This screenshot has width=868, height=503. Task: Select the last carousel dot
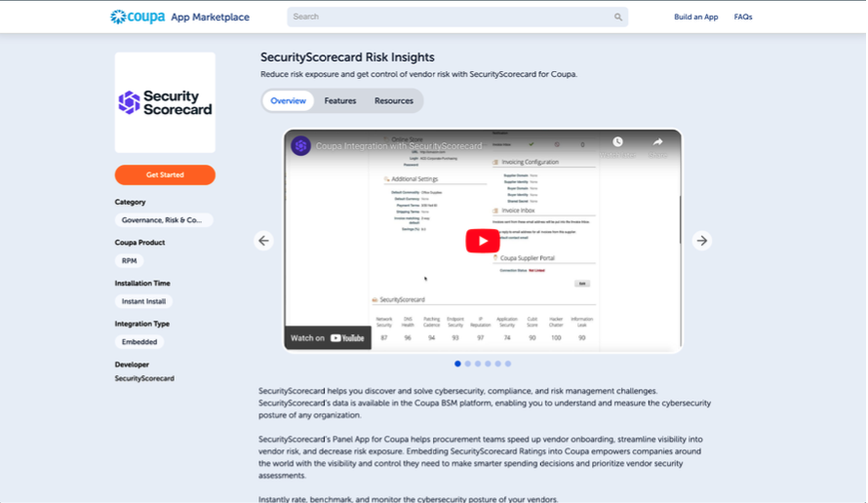pyautogui.click(x=508, y=364)
